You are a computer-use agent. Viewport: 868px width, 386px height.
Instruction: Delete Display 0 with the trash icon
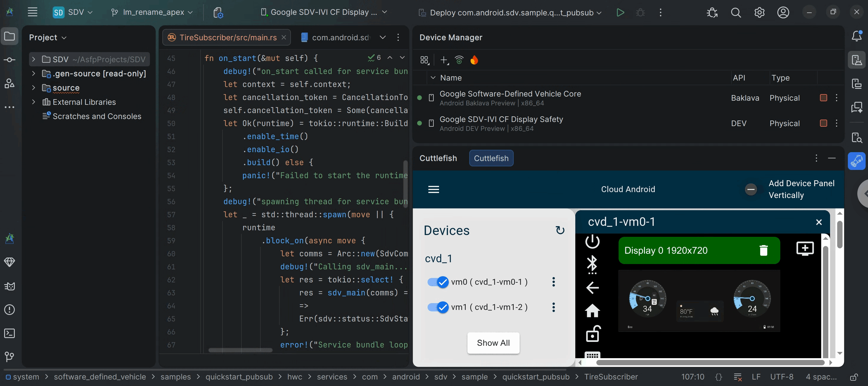coord(763,250)
